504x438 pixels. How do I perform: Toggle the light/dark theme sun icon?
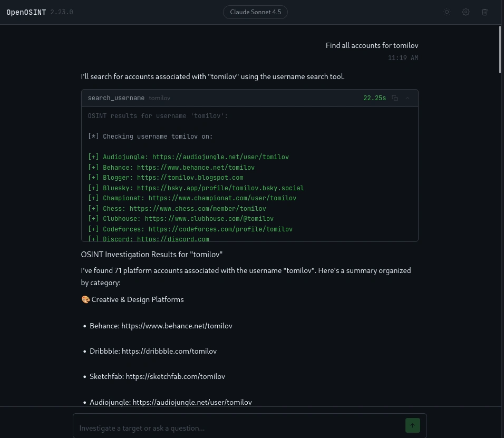tap(447, 12)
